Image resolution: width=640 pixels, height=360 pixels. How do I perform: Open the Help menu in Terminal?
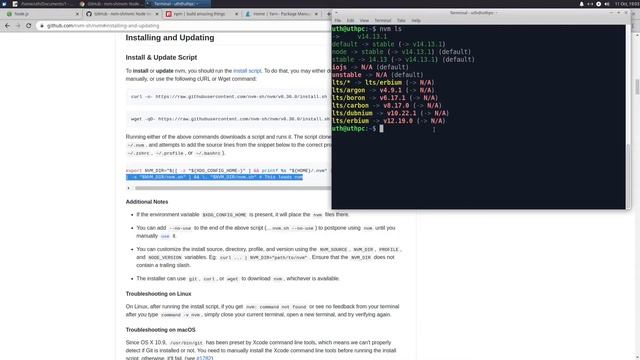416,20
